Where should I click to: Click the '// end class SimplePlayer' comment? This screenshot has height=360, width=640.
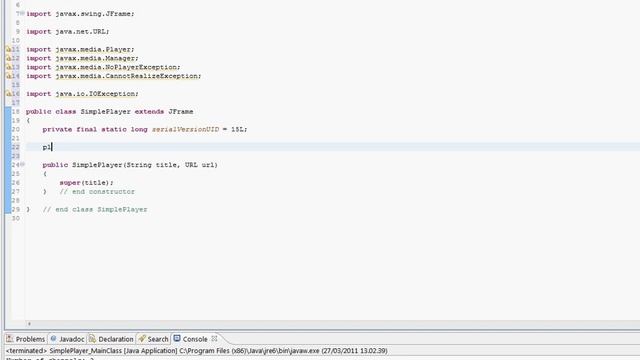click(x=95, y=209)
